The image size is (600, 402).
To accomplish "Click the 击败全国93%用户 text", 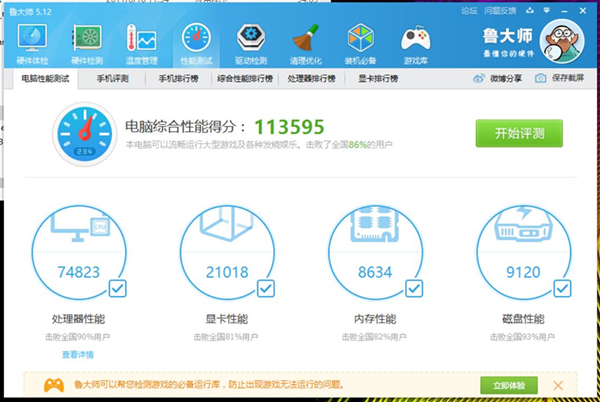I will pyautogui.click(x=522, y=337).
